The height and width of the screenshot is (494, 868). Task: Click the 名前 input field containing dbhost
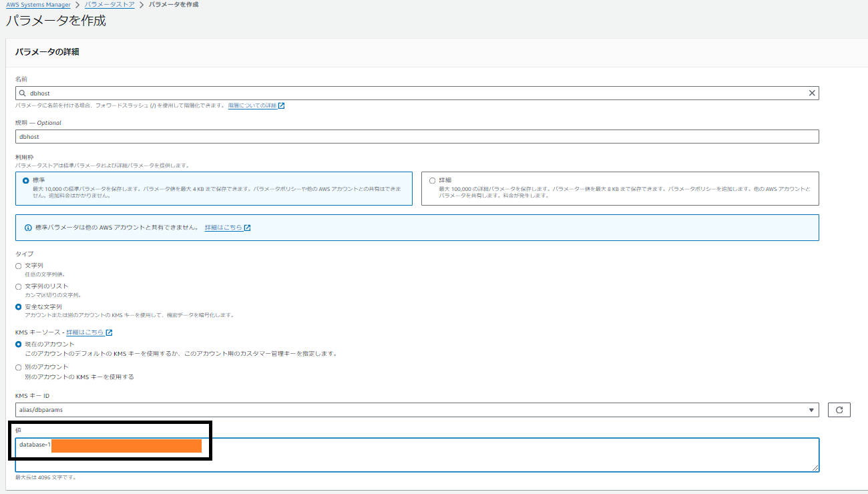click(x=417, y=93)
